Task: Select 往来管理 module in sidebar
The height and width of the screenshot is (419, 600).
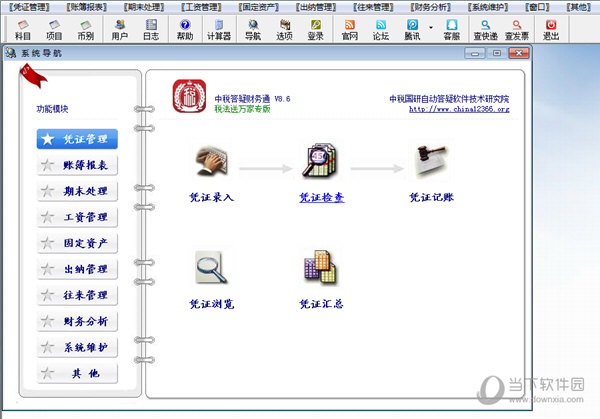Action: click(x=77, y=295)
